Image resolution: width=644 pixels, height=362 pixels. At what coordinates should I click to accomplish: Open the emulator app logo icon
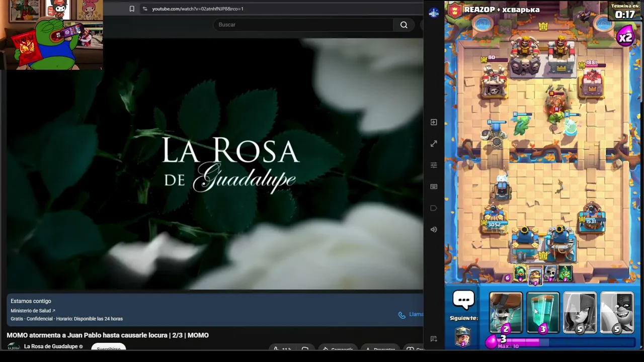[434, 13]
